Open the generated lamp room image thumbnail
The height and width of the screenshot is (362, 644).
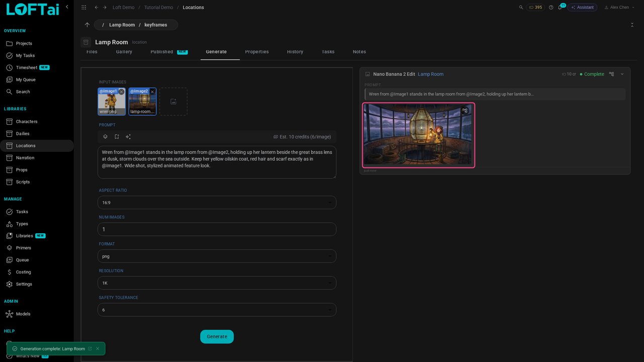[x=419, y=135]
